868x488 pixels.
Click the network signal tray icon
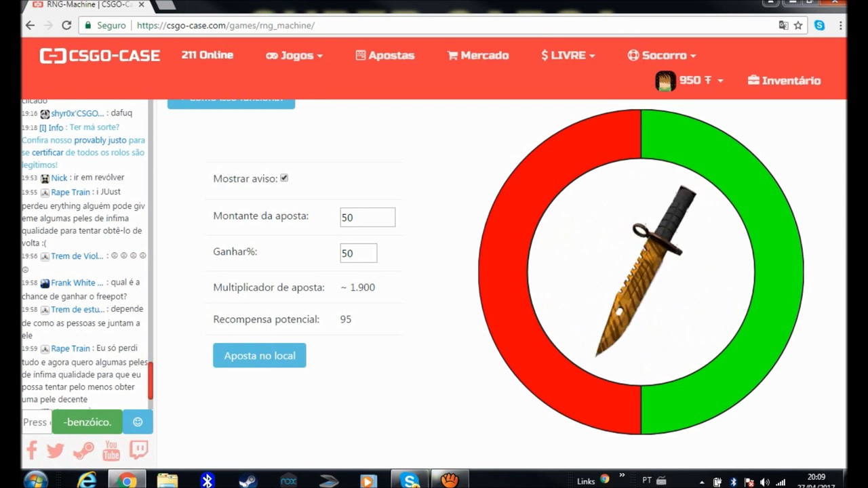click(x=781, y=482)
